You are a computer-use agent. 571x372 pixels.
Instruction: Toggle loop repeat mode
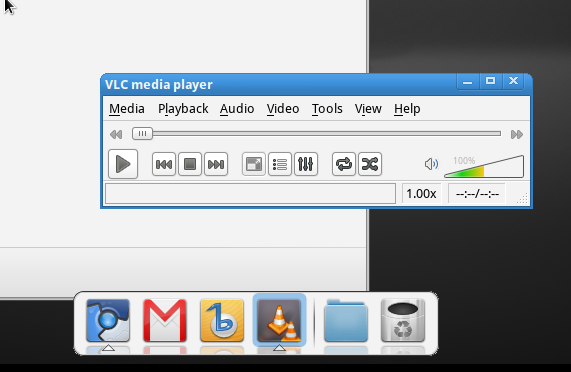(344, 164)
